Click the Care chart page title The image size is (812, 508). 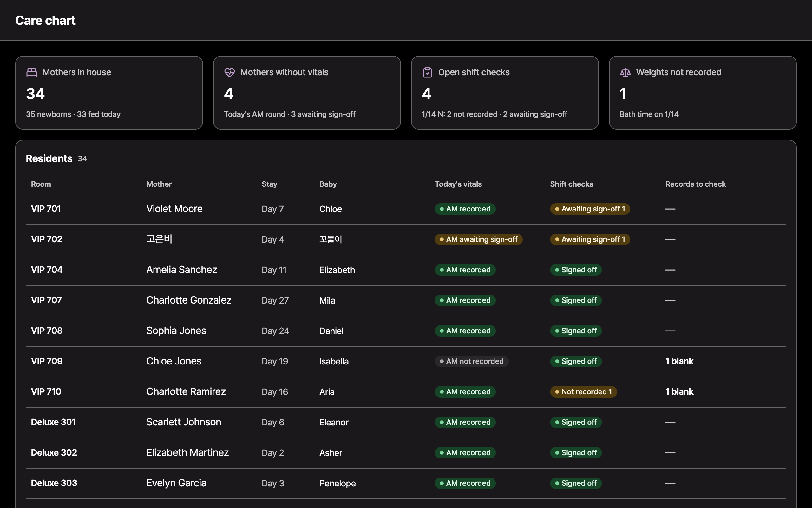point(45,21)
